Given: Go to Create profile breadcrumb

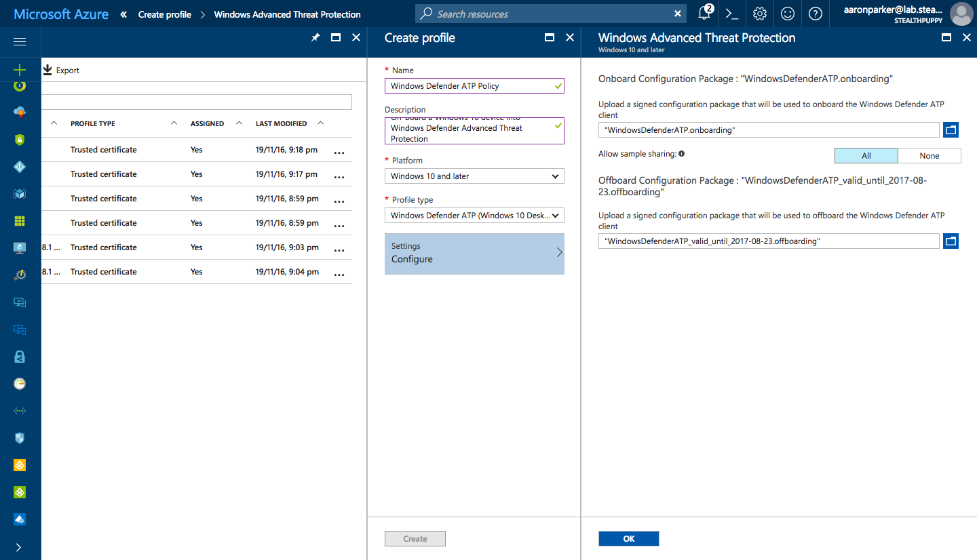Looking at the screenshot, I should [165, 14].
